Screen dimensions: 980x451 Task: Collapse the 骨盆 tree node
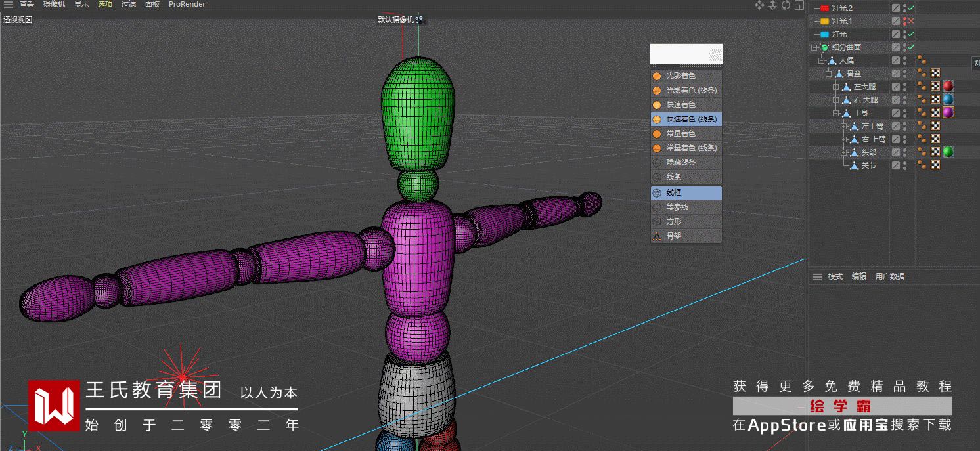tap(829, 74)
